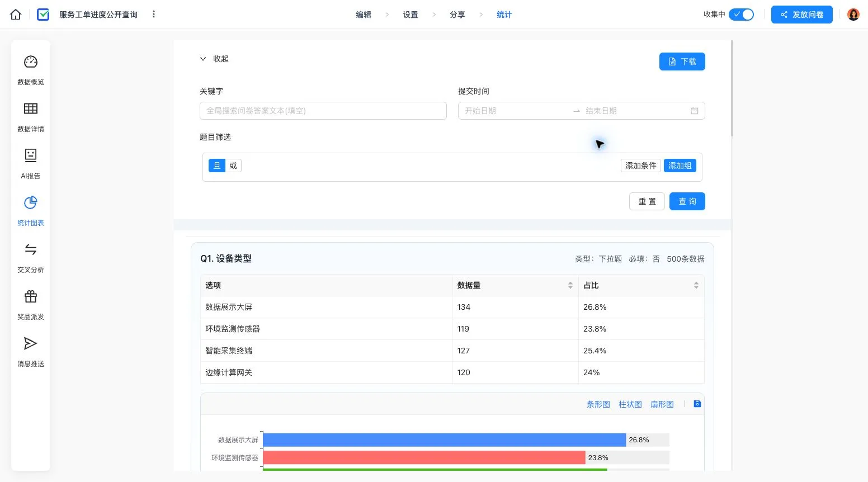The image size is (868, 482).
Task: Click 查询 search button
Action: (x=687, y=201)
